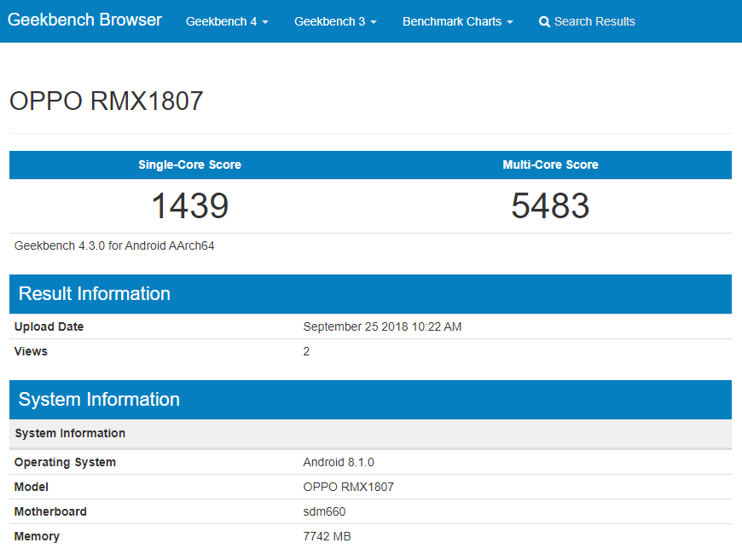Open the Search Results link text

[x=594, y=22]
